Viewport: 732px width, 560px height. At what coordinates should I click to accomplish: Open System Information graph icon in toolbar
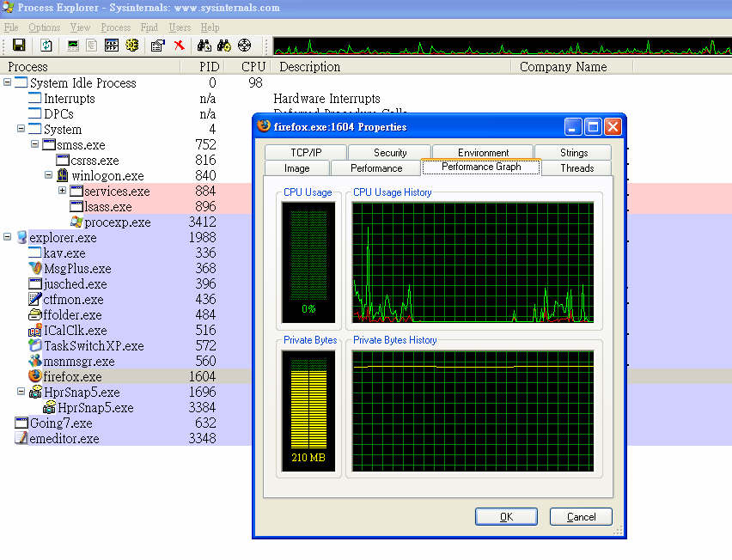(x=73, y=46)
